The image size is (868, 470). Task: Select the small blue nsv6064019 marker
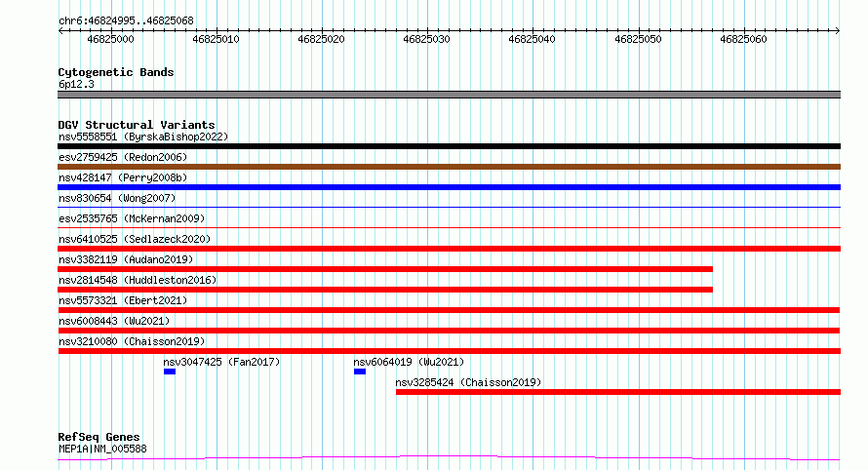point(360,372)
